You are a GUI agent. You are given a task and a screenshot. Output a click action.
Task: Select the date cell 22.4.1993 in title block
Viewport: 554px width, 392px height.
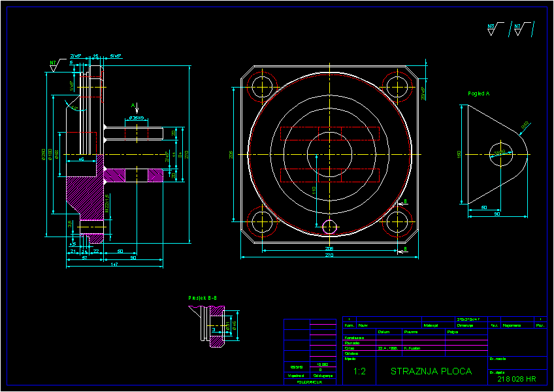[387, 348]
